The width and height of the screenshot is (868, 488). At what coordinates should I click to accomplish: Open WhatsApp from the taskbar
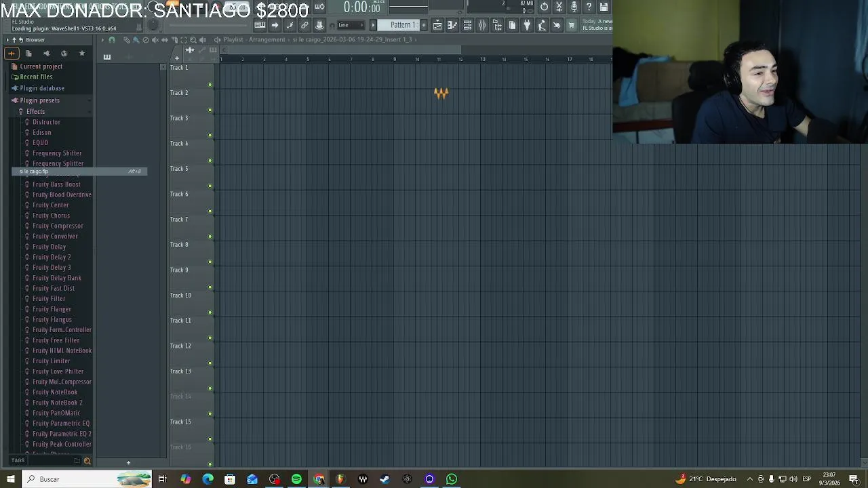click(452, 479)
